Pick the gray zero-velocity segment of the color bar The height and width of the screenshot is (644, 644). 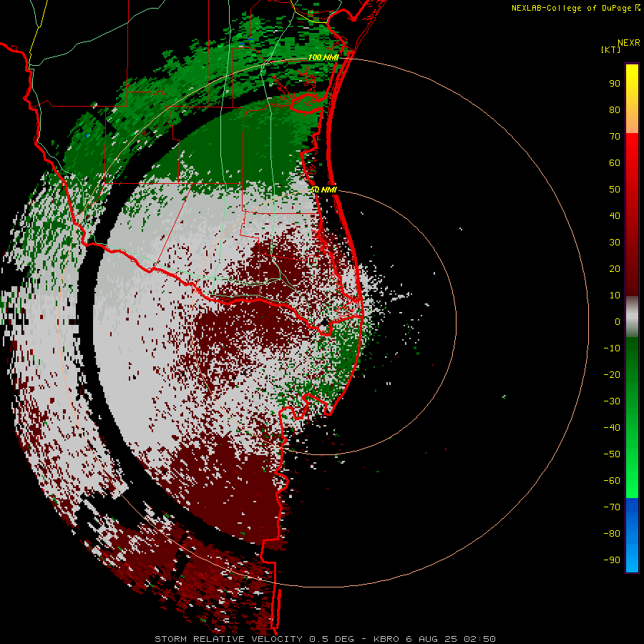(632, 317)
